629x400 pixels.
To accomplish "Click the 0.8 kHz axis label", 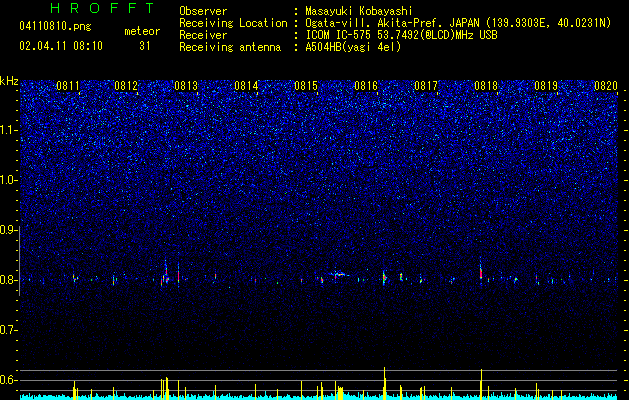I will (x=8, y=280).
